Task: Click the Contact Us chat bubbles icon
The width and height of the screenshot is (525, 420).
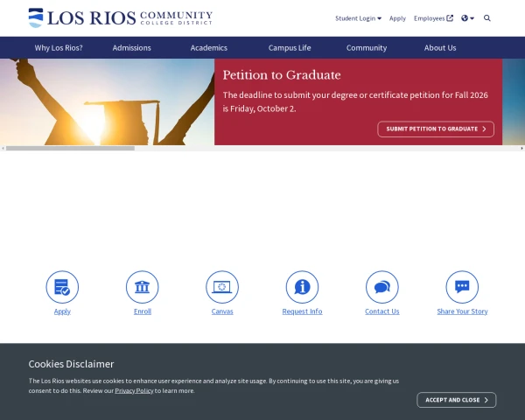Action: 382,287
